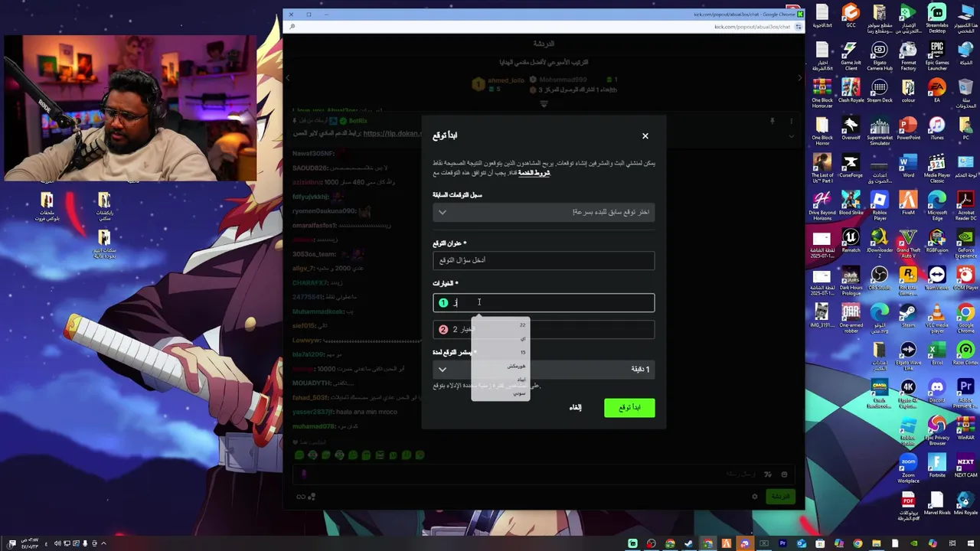Open NZXT CAM desktop shortcut
Viewport: 980px width, 551px height.
965,465
